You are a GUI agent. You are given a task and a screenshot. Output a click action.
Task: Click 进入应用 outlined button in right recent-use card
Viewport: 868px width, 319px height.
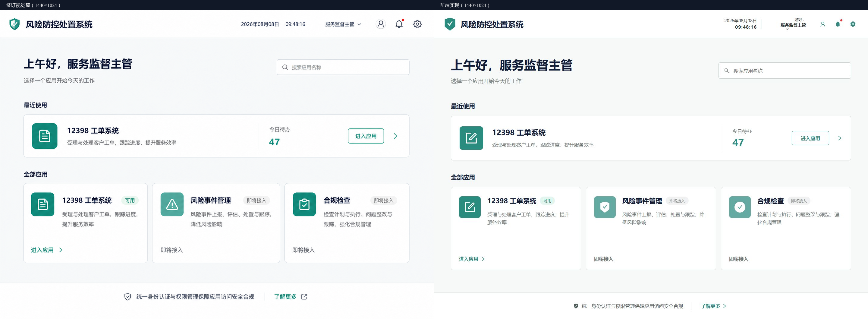coord(810,138)
